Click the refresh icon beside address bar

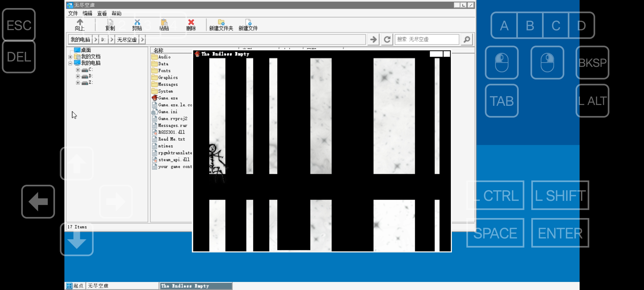pos(387,39)
